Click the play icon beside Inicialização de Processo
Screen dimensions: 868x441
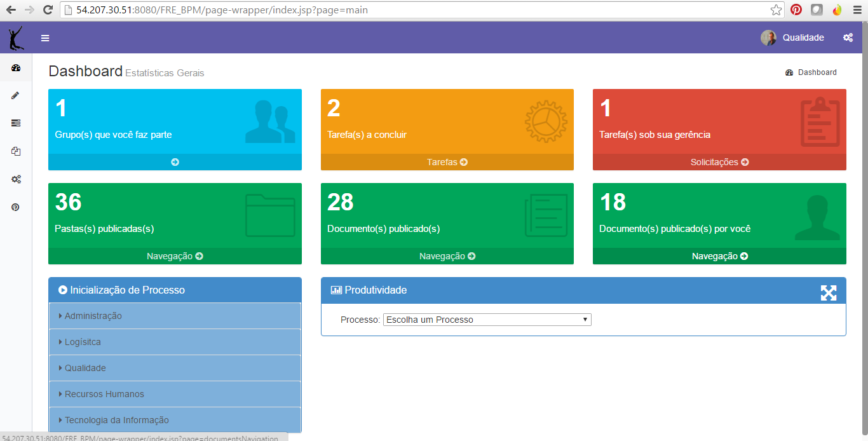[x=63, y=290]
